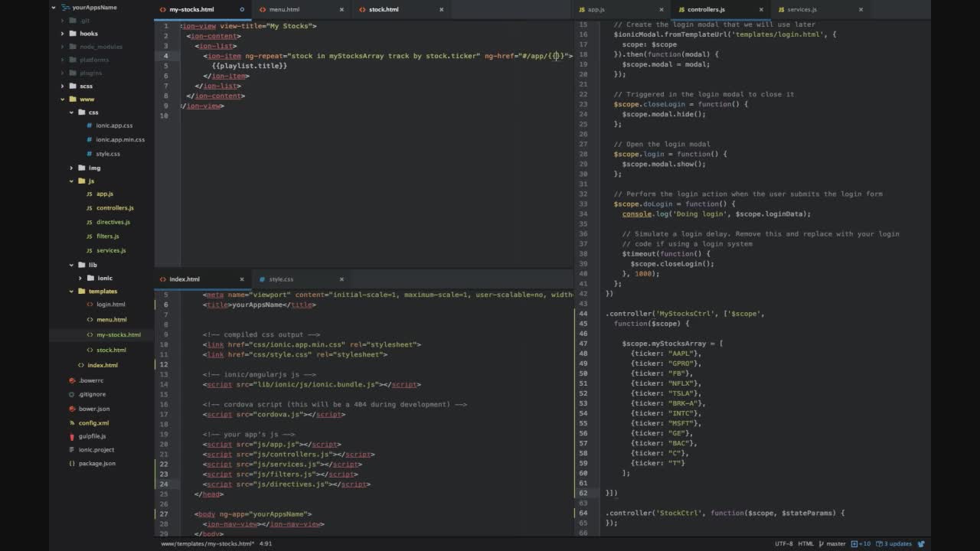Click the yourAppsName repository icon

65,7
